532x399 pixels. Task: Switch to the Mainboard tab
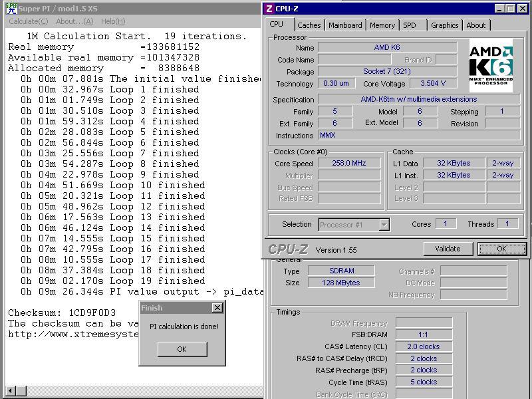(x=345, y=25)
